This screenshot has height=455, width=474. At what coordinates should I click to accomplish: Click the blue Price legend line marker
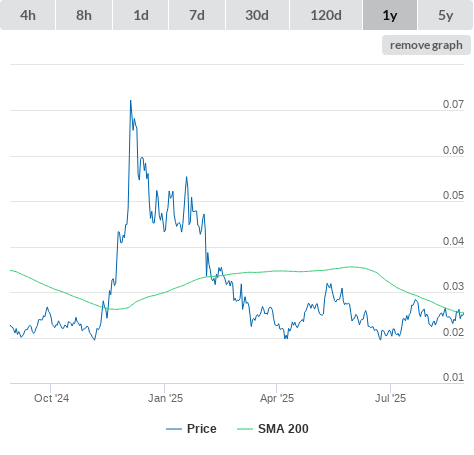tap(174, 429)
